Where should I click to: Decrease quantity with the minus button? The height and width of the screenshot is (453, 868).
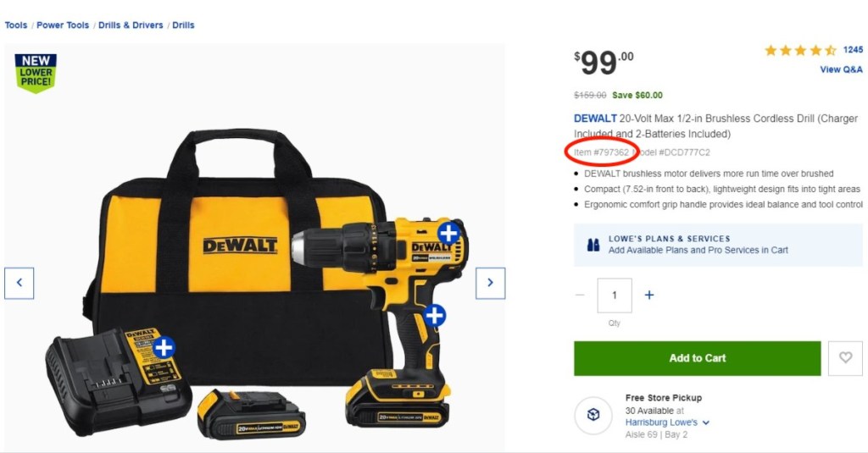580,295
